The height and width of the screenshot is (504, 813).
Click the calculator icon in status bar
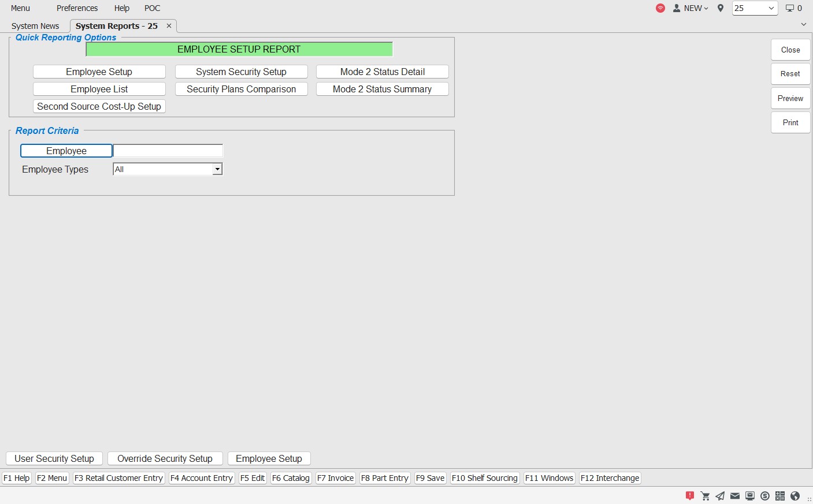780,496
